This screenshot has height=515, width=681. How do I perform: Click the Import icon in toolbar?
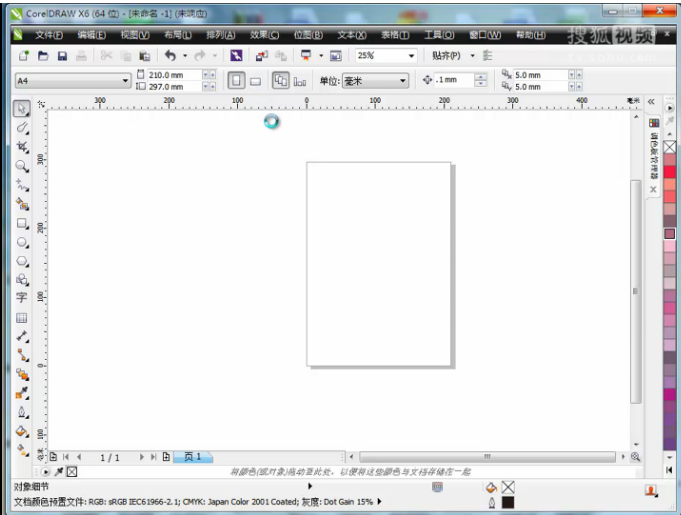click(x=261, y=56)
